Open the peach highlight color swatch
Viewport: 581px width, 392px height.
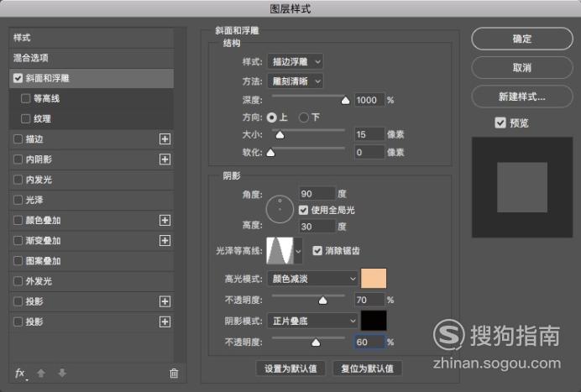click(374, 279)
